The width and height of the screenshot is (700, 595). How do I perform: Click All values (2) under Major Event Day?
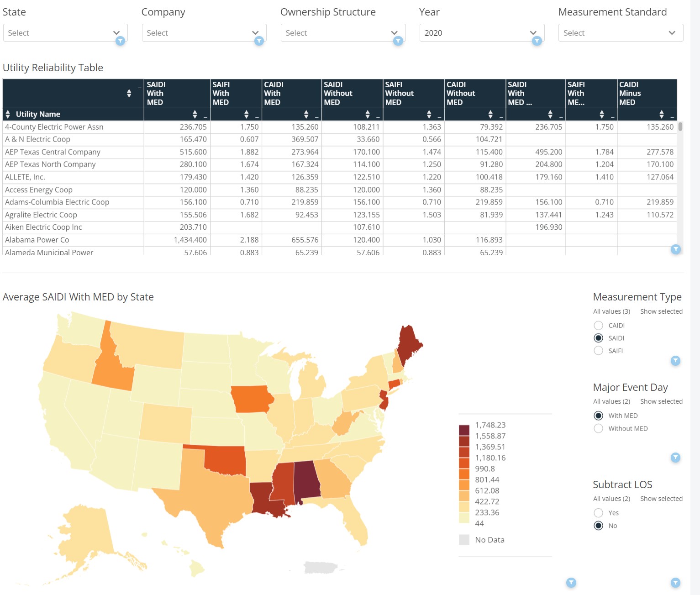[611, 401]
